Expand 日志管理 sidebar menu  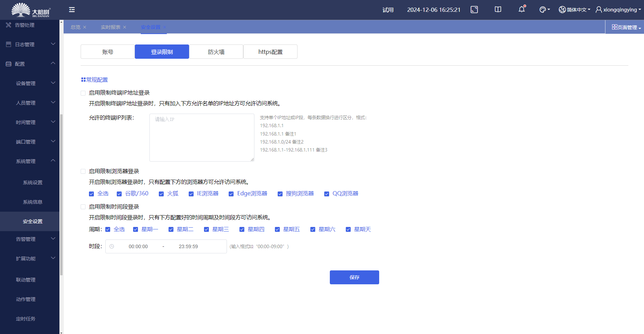coord(53,44)
